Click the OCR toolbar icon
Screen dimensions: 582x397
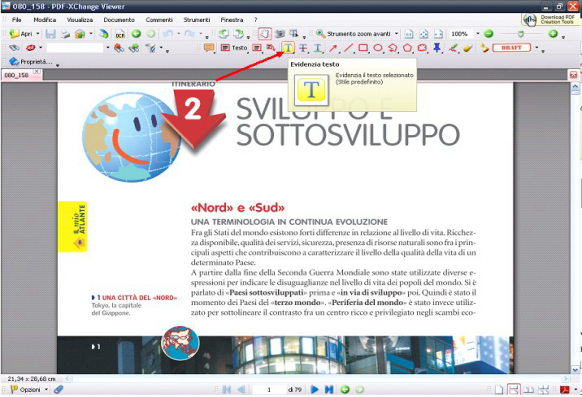[x=120, y=34]
